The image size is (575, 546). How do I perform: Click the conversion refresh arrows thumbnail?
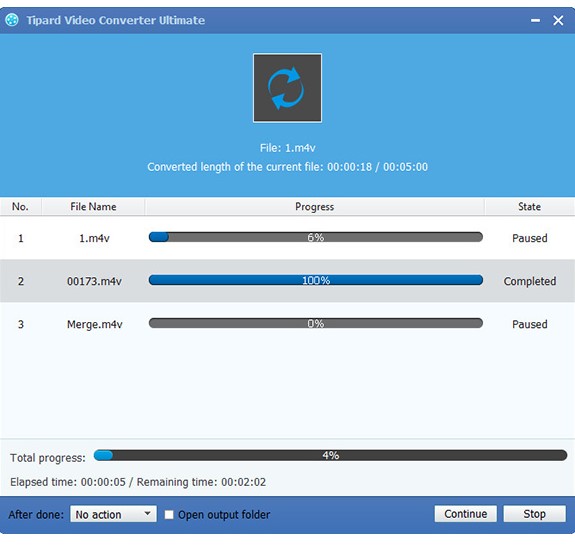[287, 88]
